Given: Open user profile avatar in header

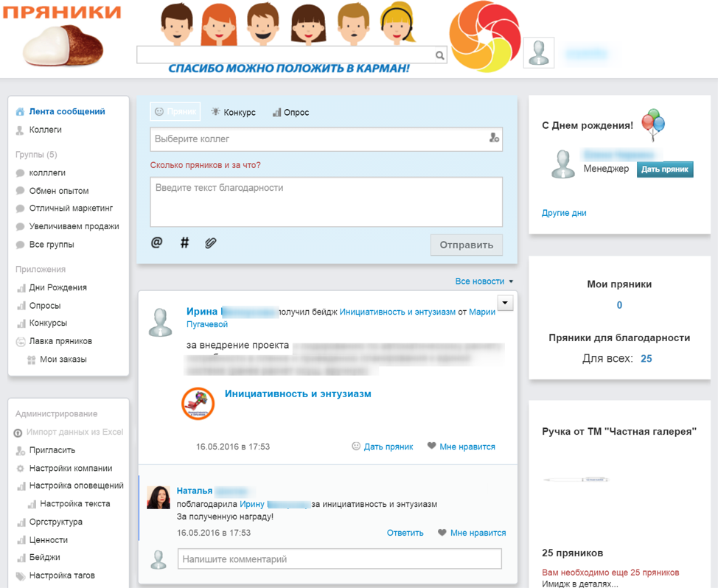Looking at the screenshot, I should [x=539, y=53].
